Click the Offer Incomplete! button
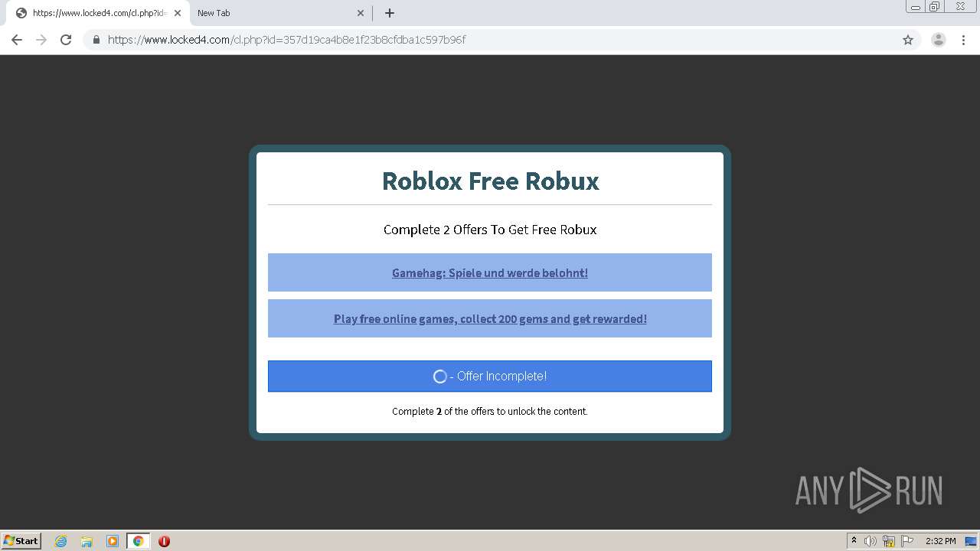Screen dimensions: 980x551 click(x=490, y=376)
